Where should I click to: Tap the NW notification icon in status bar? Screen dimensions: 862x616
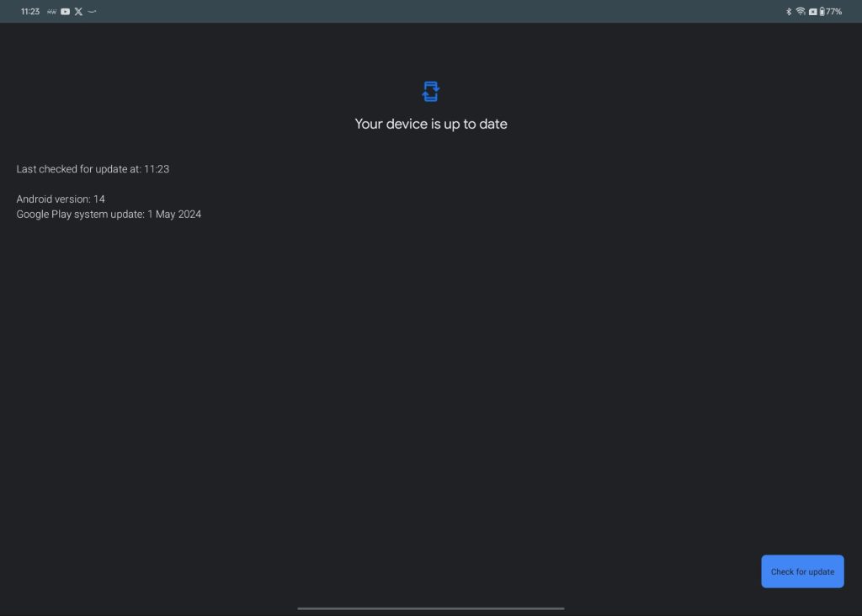click(x=51, y=12)
